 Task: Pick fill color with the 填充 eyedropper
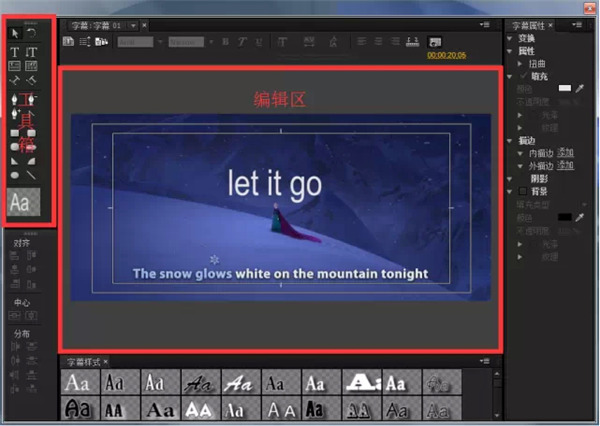pos(580,88)
